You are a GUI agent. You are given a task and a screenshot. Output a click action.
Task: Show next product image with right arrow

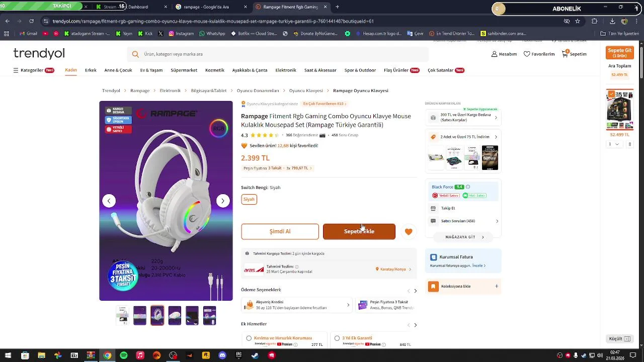(x=223, y=201)
